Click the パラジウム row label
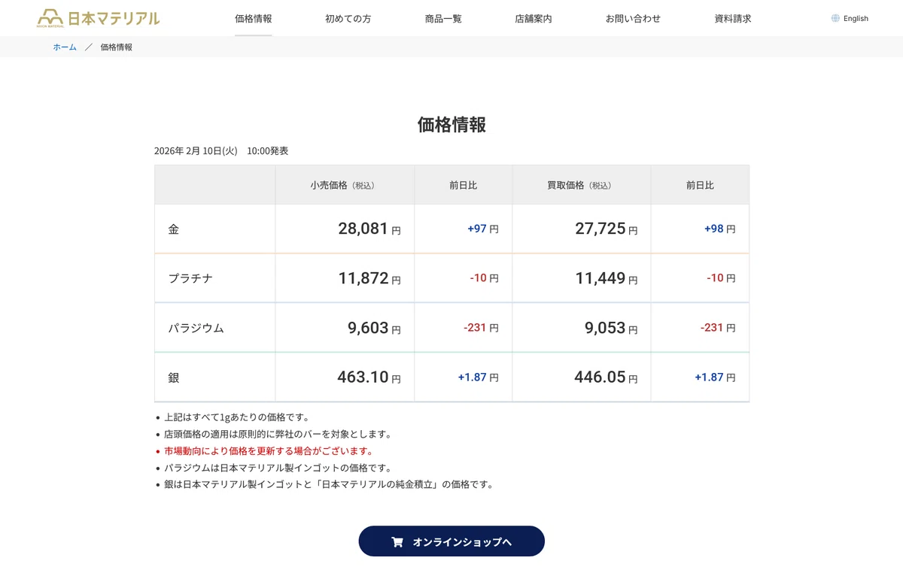The height and width of the screenshot is (588, 903). [196, 328]
